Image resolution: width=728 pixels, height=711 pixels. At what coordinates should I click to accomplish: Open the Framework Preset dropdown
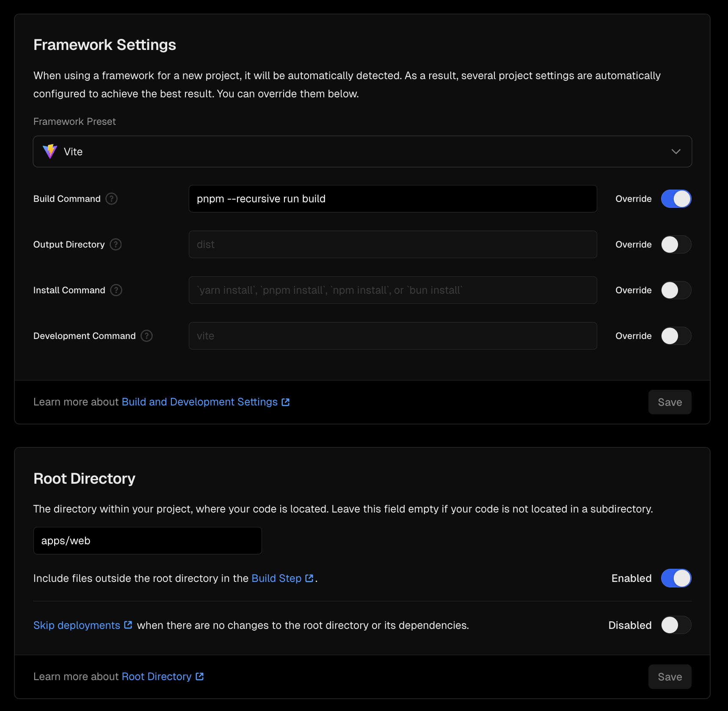(362, 152)
